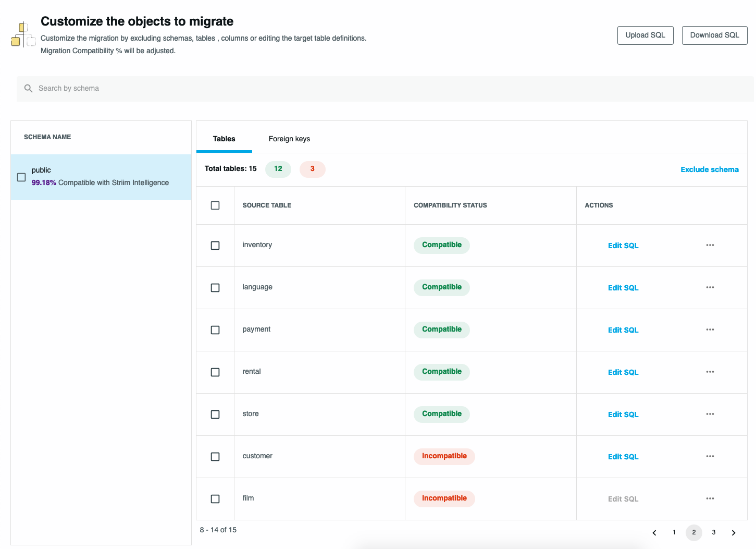Screen dimensions: 756x549
Task: Click the Download SQL button
Action: coord(714,35)
